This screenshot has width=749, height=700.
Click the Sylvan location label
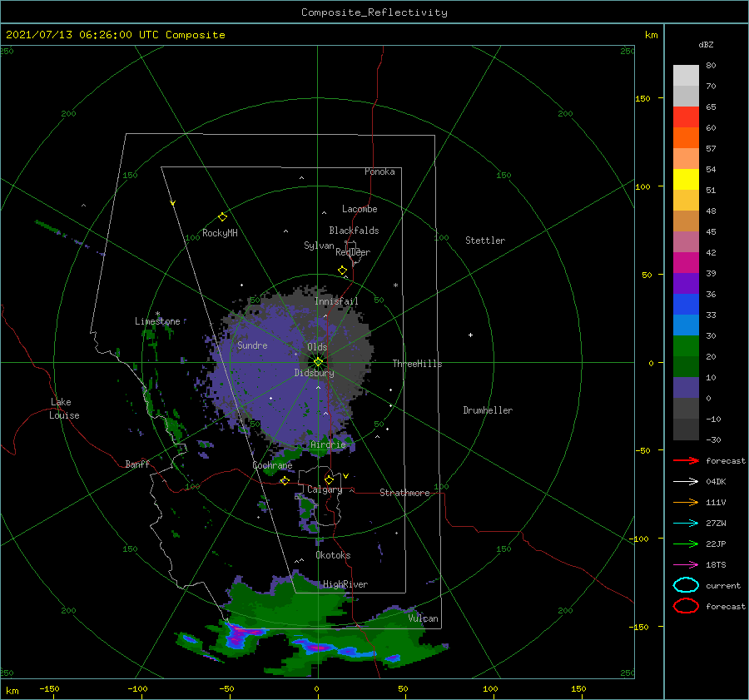click(x=319, y=246)
